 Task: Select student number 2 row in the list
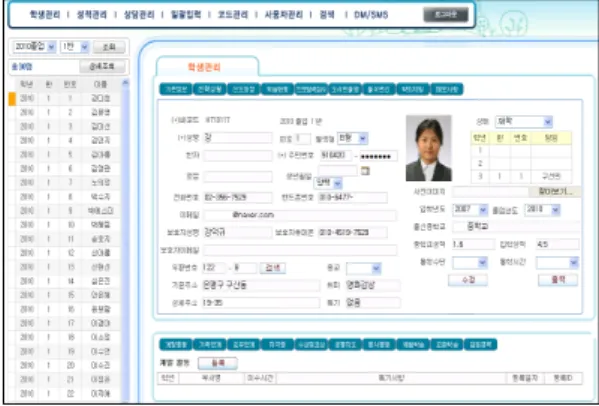pyautogui.click(x=65, y=113)
